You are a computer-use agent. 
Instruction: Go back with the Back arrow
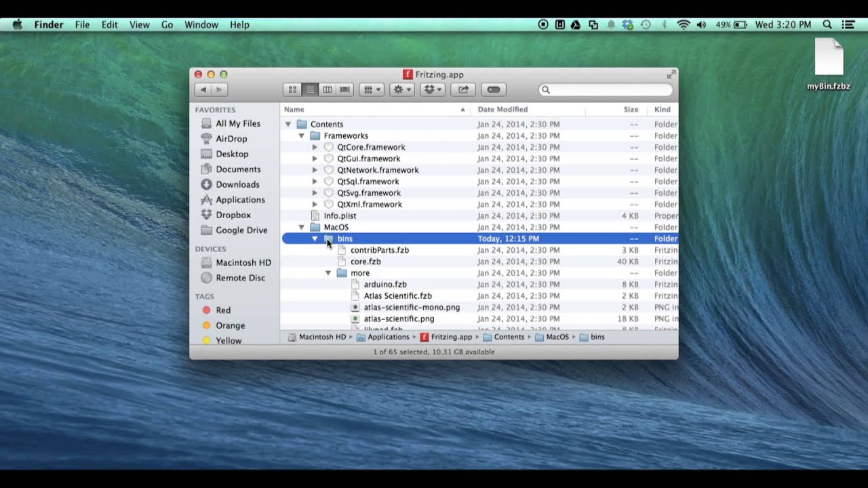pyautogui.click(x=203, y=89)
